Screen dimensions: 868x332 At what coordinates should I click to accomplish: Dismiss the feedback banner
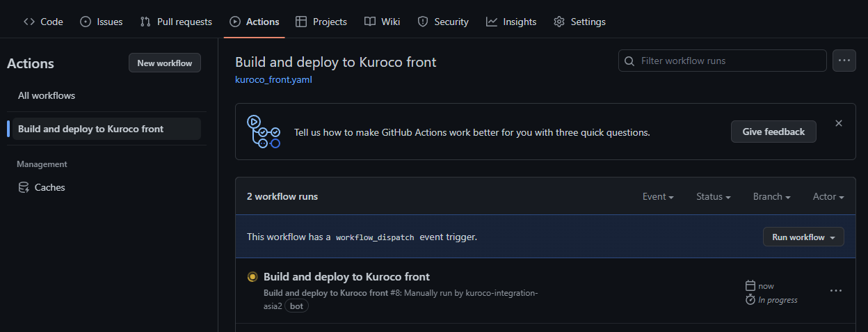(839, 123)
